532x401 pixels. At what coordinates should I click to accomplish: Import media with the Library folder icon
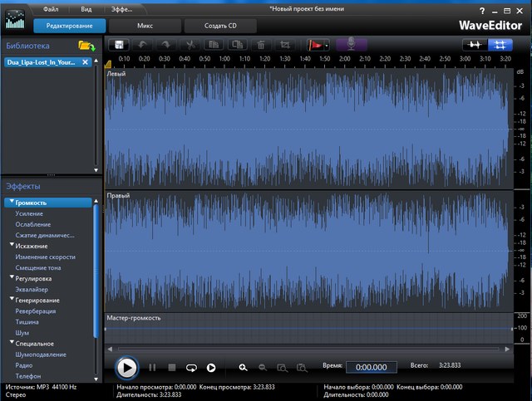pyautogui.click(x=86, y=45)
